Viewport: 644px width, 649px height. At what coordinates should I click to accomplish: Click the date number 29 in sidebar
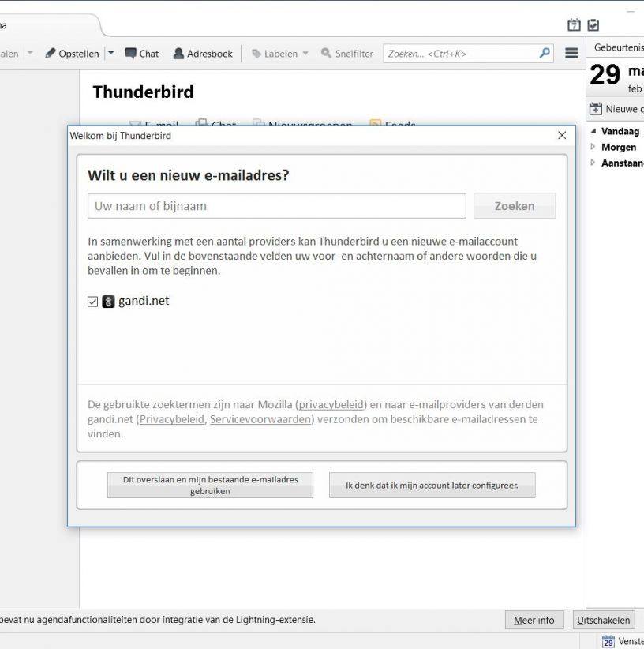605,75
